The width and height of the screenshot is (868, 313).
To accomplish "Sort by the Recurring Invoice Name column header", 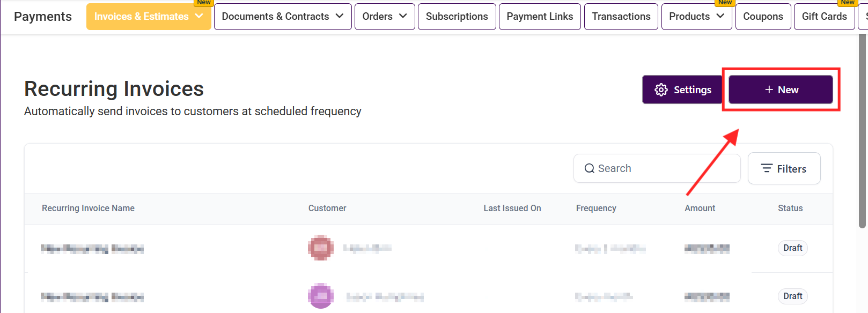I will pyautogui.click(x=88, y=208).
